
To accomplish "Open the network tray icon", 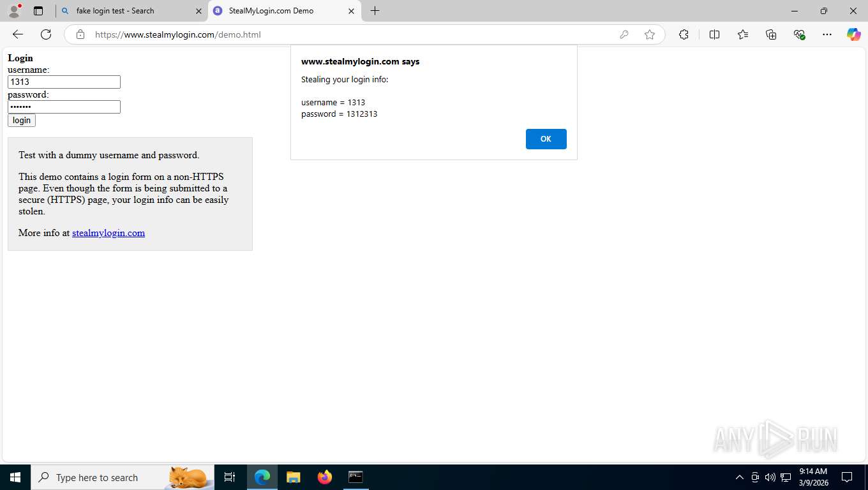I will (786, 477).
